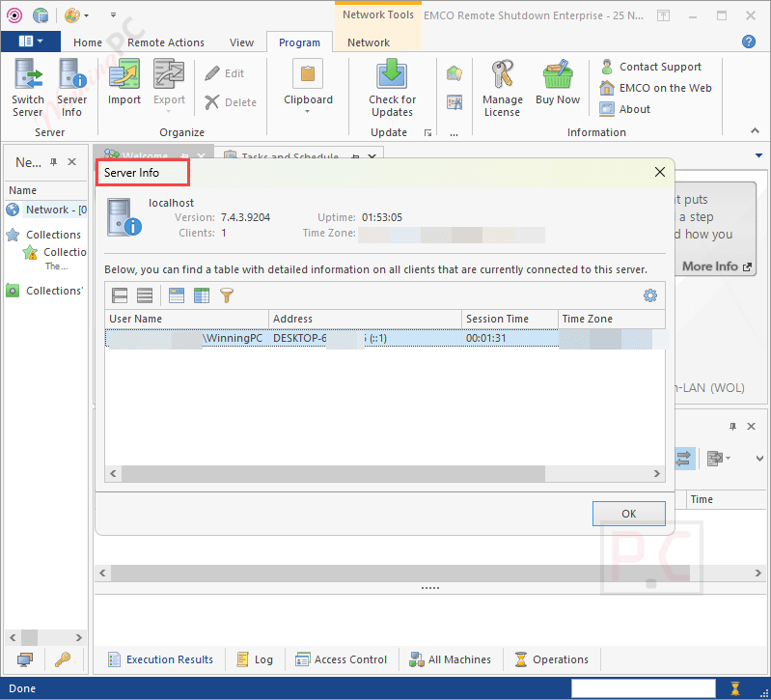Click right arrow of dialog table scrollbar
The height and width of the screenshot is (700, 771).
656,474
